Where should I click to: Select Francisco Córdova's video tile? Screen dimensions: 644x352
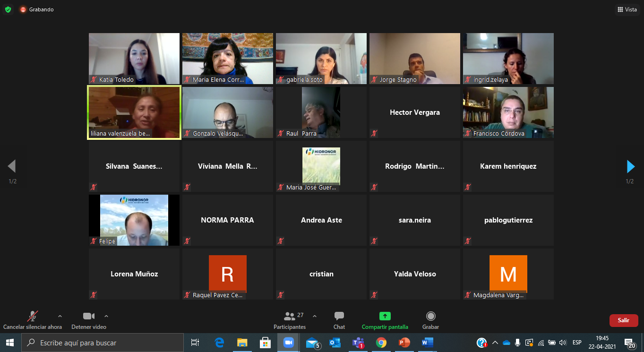pyautogui.click(x=508, y=112)
